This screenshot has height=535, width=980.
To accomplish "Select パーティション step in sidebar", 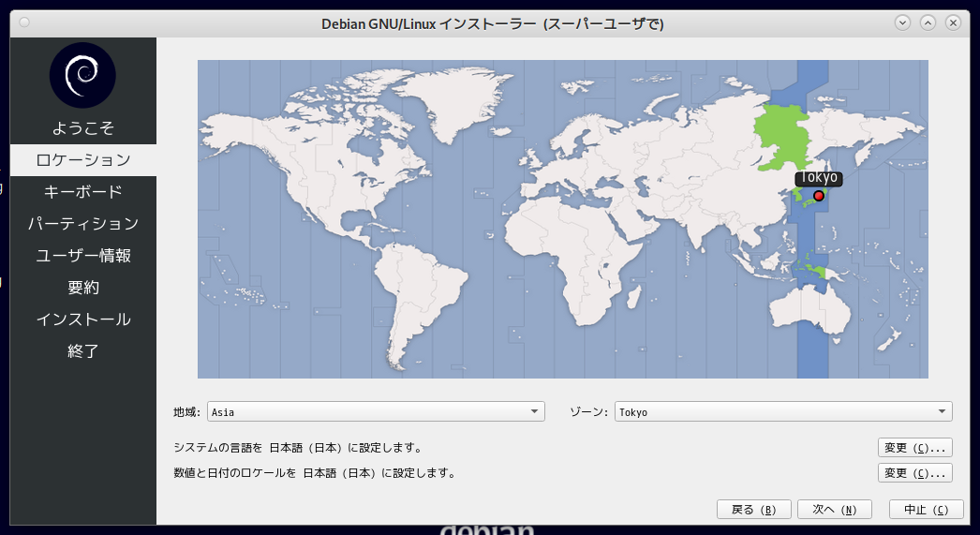I will point(83,224).
